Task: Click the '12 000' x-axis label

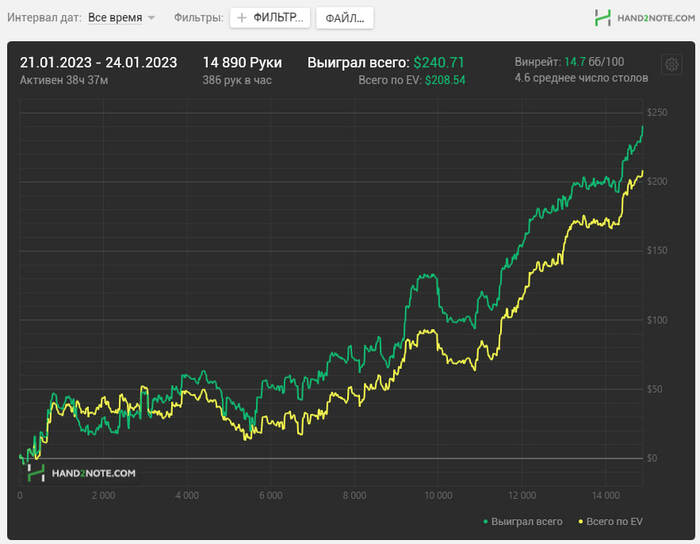Action: tap(522, 495)
